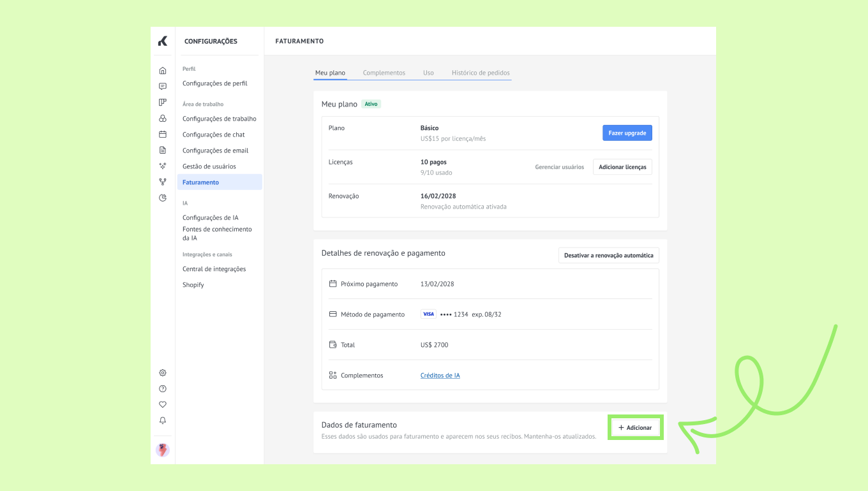Open the help question mark icon
The width and height of the screenshot is (868, 491).
(163, 388)
